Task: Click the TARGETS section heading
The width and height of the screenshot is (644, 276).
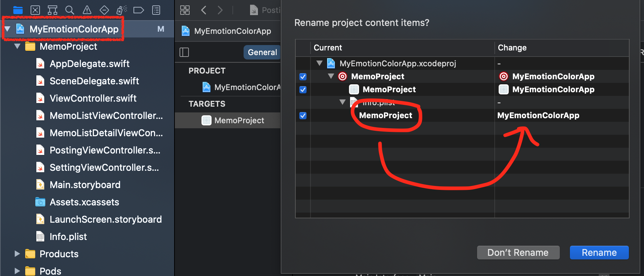Action: click(x=207, y=104)
